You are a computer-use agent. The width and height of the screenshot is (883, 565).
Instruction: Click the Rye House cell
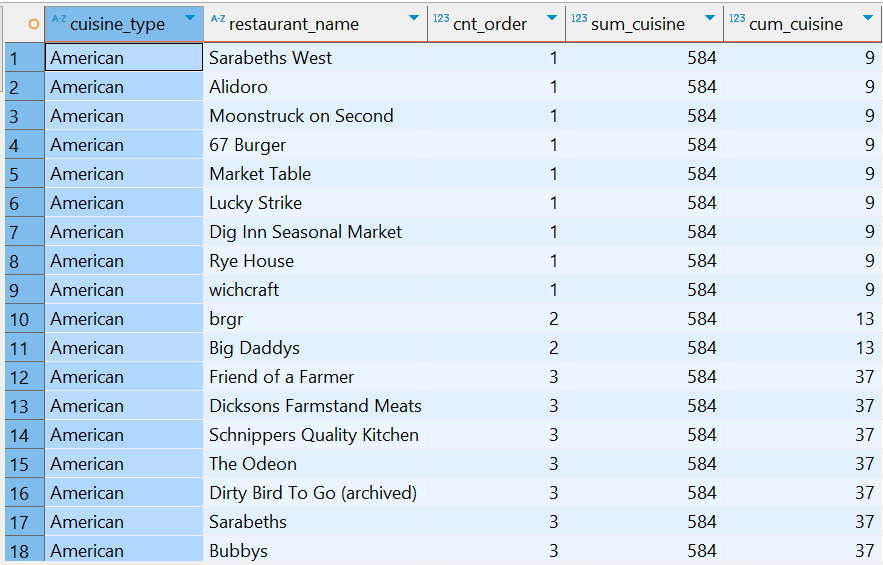coord(315,261)
